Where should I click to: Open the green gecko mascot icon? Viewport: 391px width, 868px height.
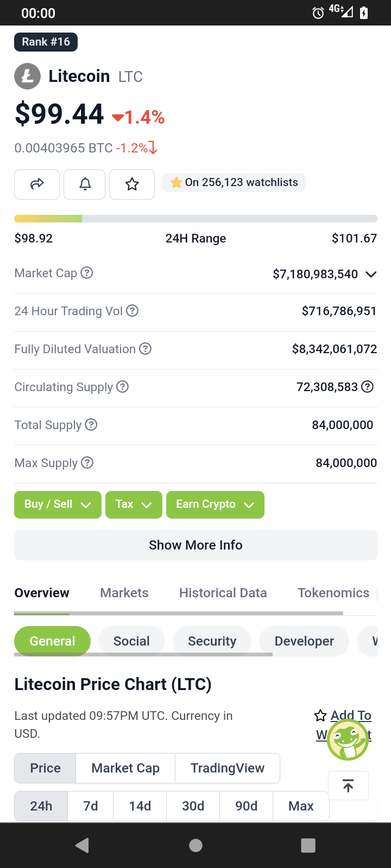[x=348, y=740]
